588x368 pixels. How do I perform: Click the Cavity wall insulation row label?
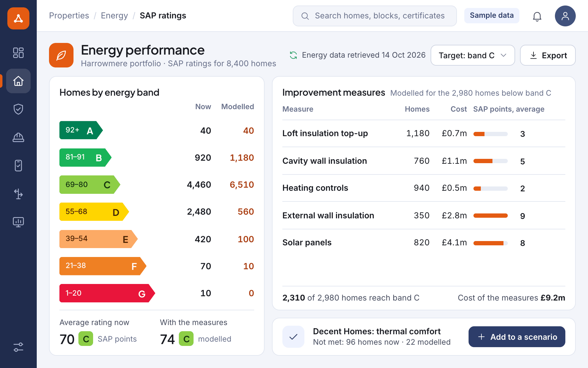tap(325, 161)
